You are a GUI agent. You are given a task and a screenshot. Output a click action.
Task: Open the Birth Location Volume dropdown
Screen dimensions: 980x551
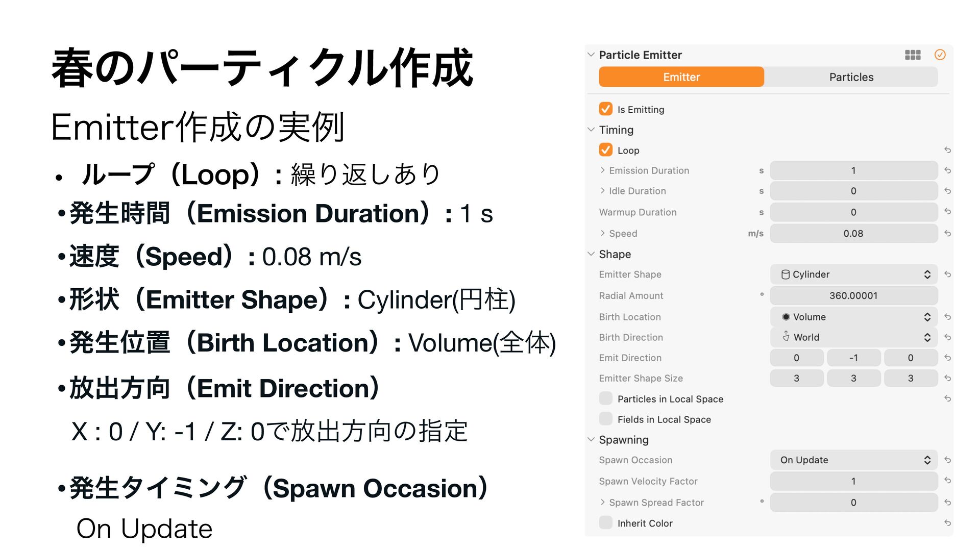point(853,317)
